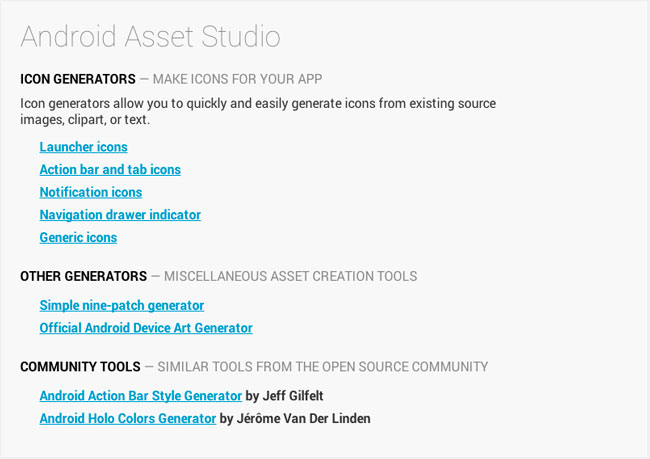Open the Launcher icons generator link
This screenshot has width=650, height=459.
(83, 147)
